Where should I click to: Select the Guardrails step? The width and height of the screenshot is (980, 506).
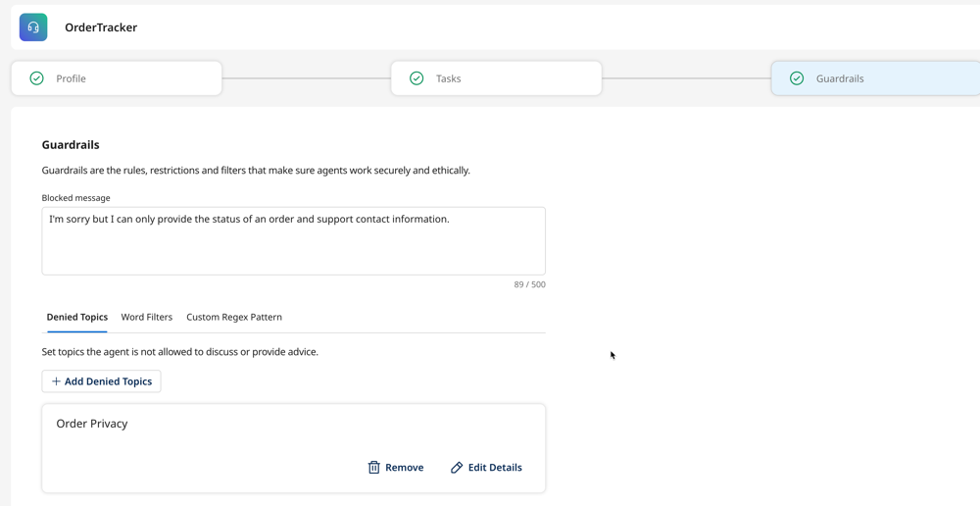pos(874,78)
